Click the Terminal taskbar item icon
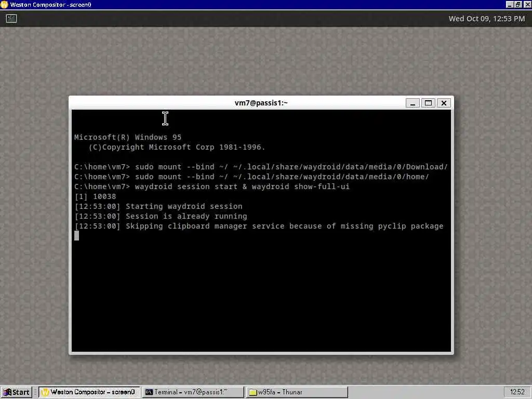This screenshot has width=532, height=399. [x=149, y=392]
